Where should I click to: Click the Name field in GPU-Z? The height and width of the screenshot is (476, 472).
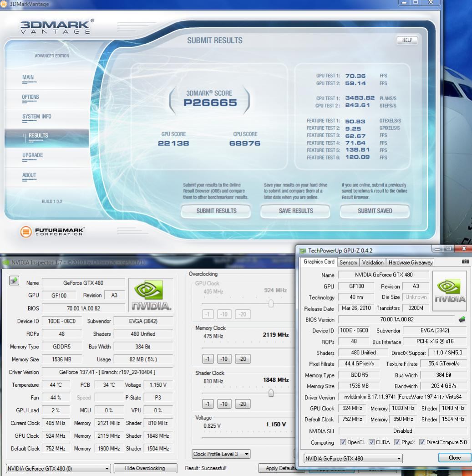point(383,275)
